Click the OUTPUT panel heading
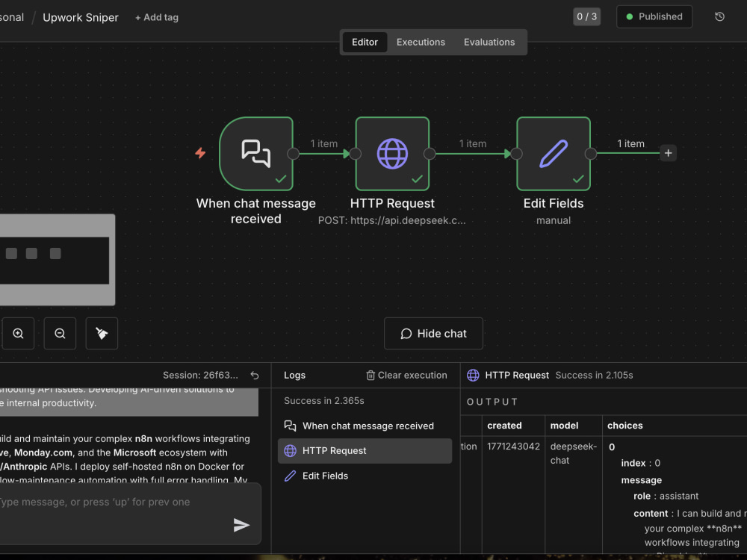 [x=492, y=402]
